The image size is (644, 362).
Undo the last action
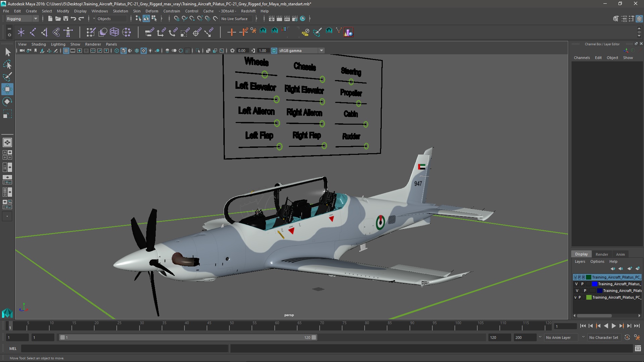coord(73,19)
